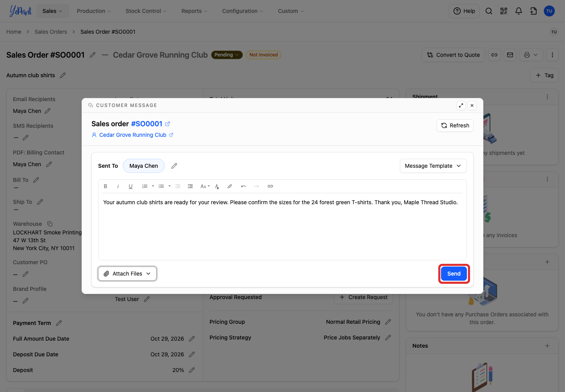Open the Reports menu

click(194, 11)
